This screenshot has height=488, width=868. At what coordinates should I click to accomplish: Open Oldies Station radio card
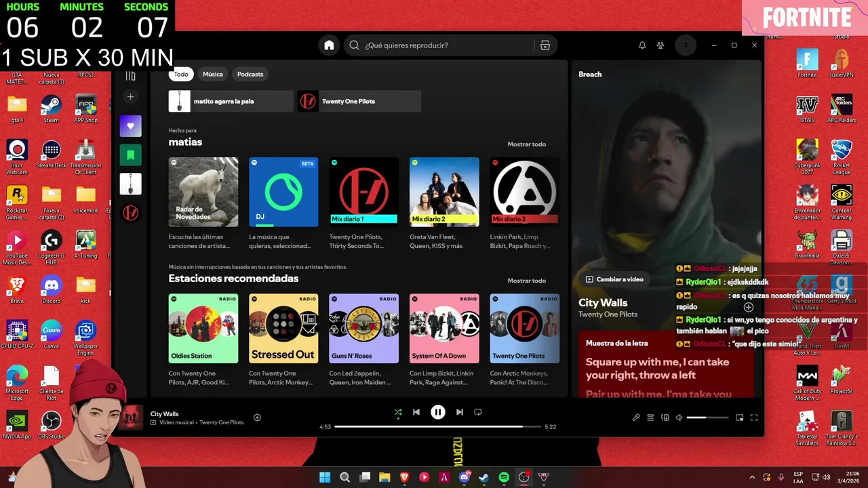tap(203, 340)
